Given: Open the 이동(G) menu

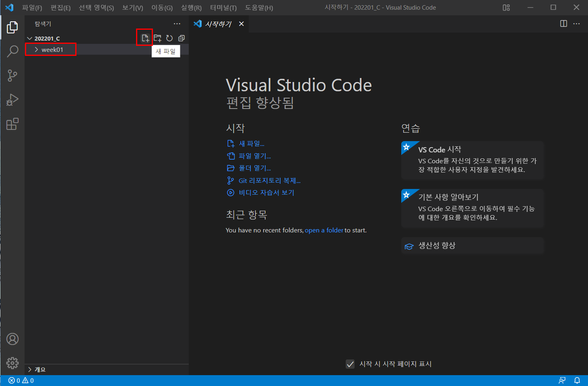Looking at the screenshot, I should coord(162,8).
